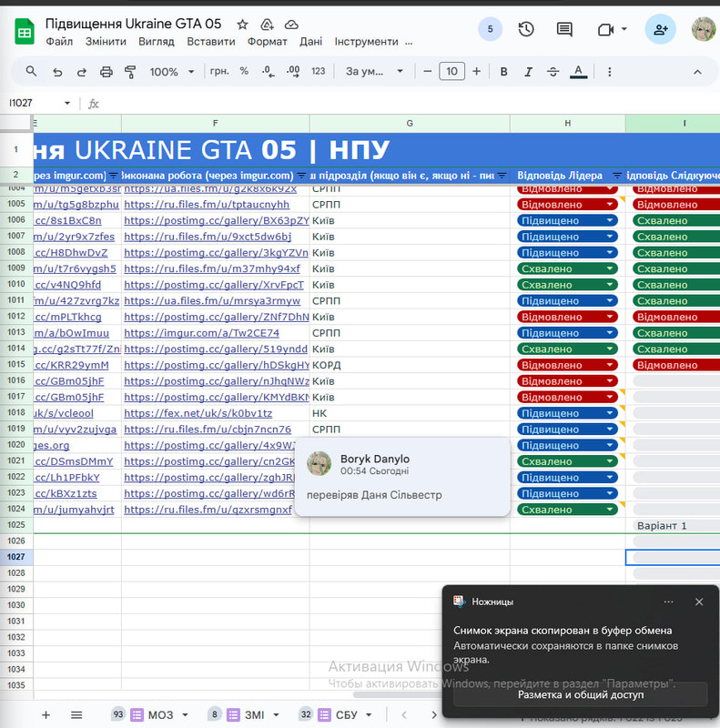Screen dimensions: 720x728
Task: Open Ножницы notification options dots
Action: click(668, 602)
